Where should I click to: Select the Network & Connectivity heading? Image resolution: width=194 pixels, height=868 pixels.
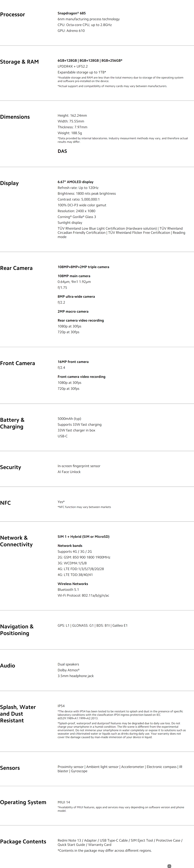[x=16, y=541]
